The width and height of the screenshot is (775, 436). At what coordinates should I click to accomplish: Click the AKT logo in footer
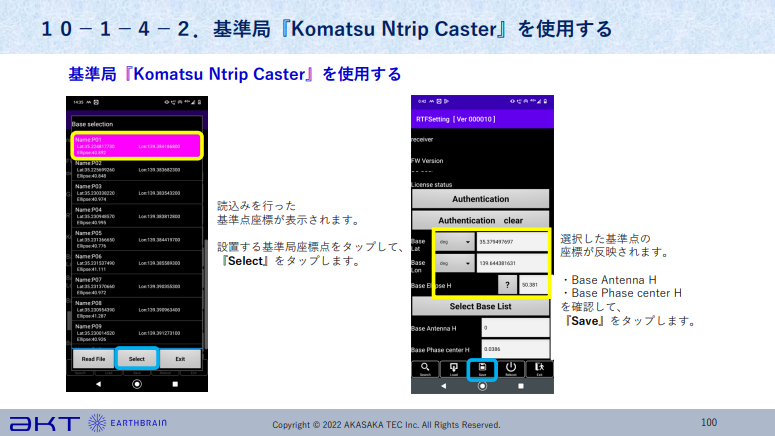(44, 424)
